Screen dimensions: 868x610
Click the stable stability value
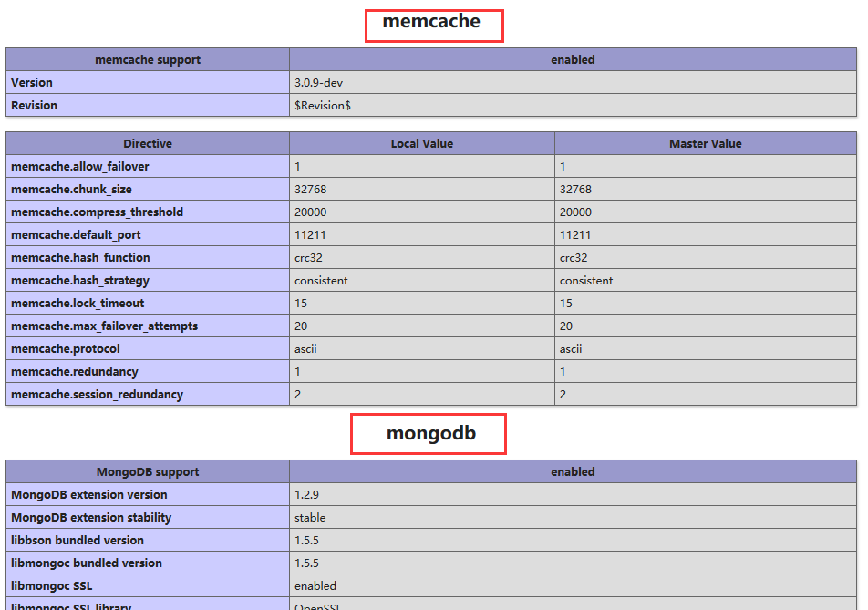click(310, 518)
